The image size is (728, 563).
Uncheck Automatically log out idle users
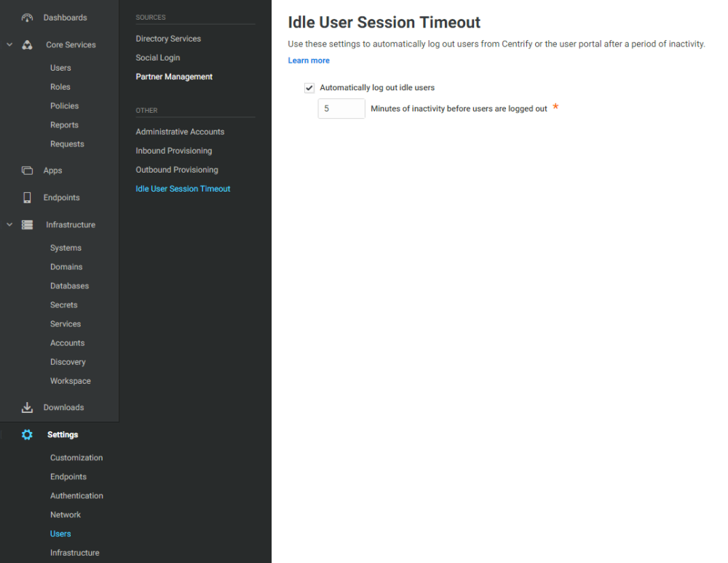point(309,88)
